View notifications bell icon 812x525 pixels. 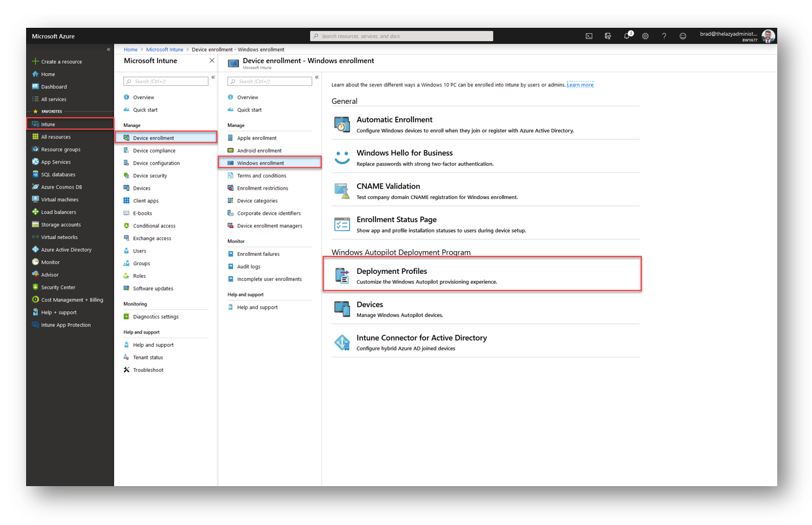click(627, 36)
